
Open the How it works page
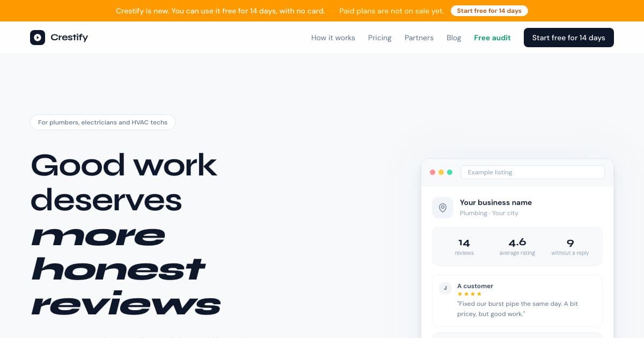pos(333,38)
